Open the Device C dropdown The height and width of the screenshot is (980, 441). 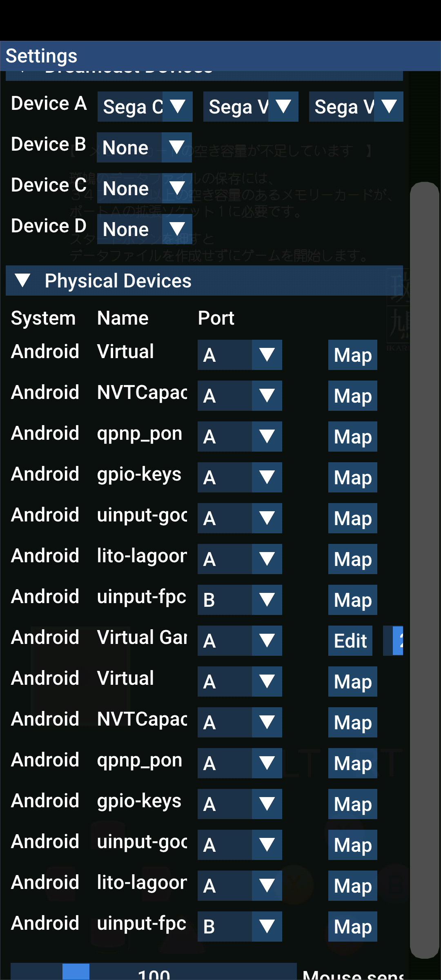pos(144,188)
